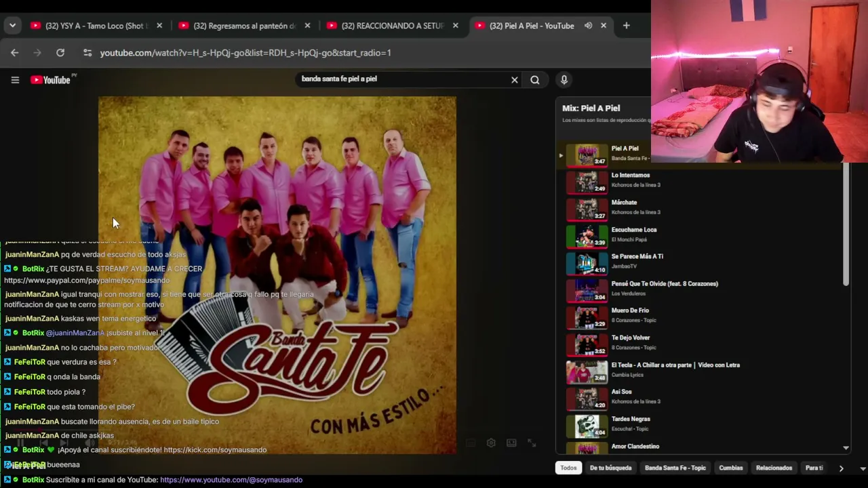The width and height of the screenshot is (868, 488).
Task: Open Pensé Que Te Olvide video
Action: pyautogui.click(x=665, y=284)
